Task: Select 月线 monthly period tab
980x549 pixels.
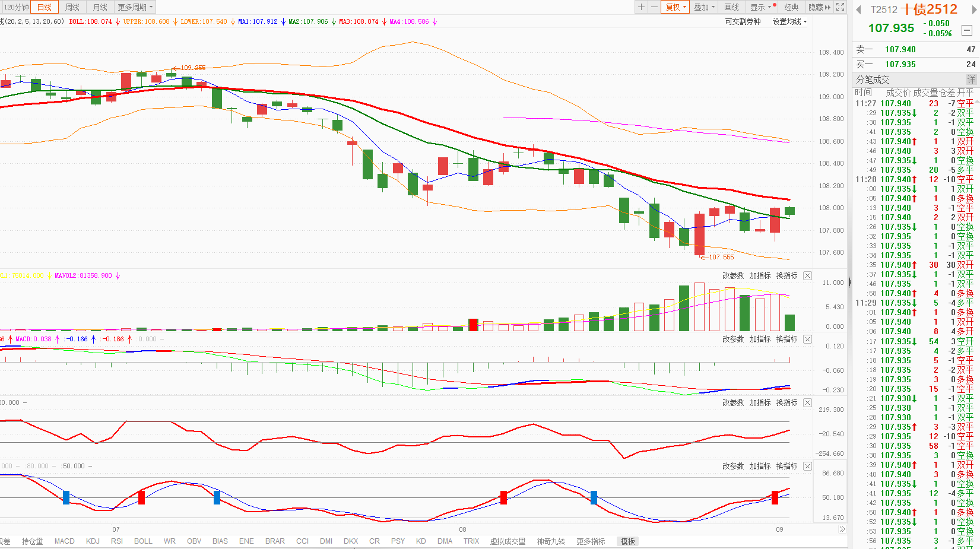Action: (x=100, y=7)
